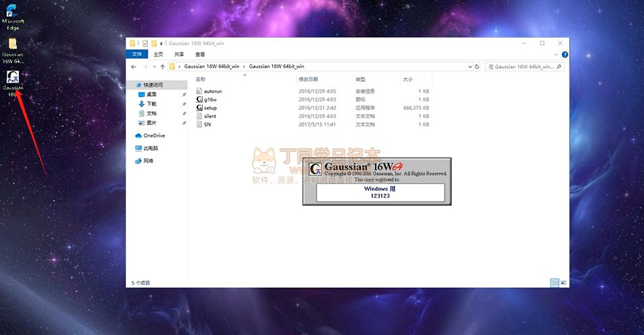
Task: Select the autorun file
Action: coord(212,91)
